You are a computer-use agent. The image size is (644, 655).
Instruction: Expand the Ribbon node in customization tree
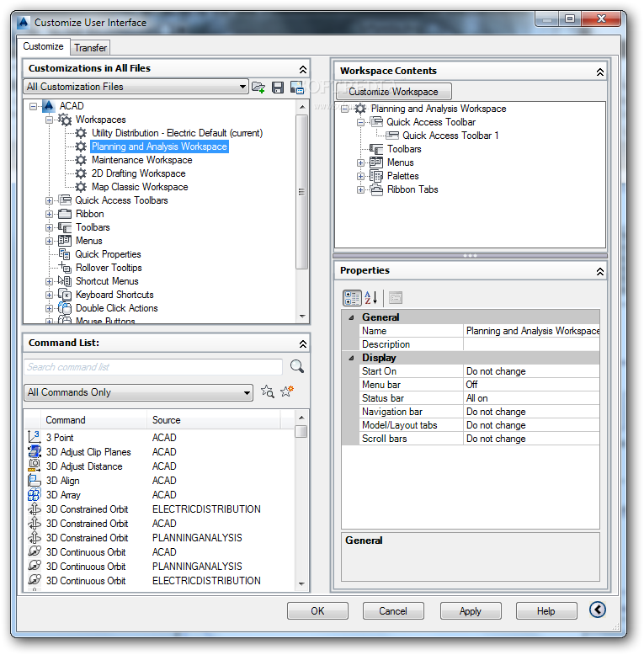click(49, 215)
